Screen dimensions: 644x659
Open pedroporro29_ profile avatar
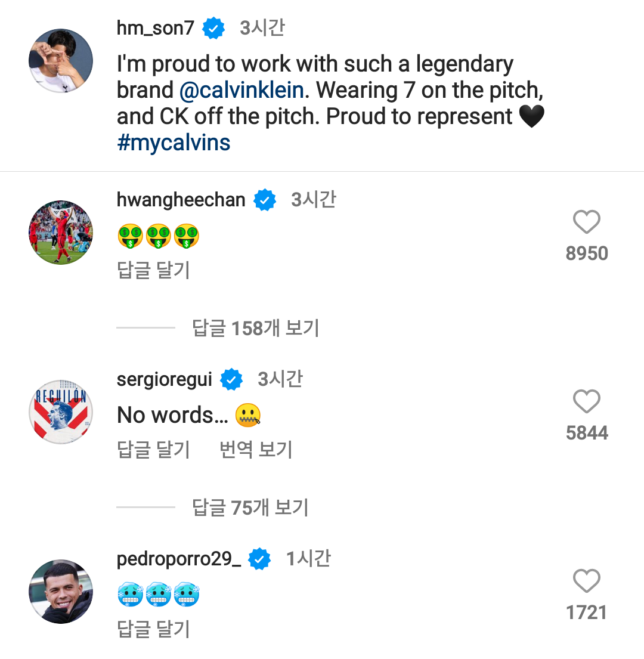[61, 592]
